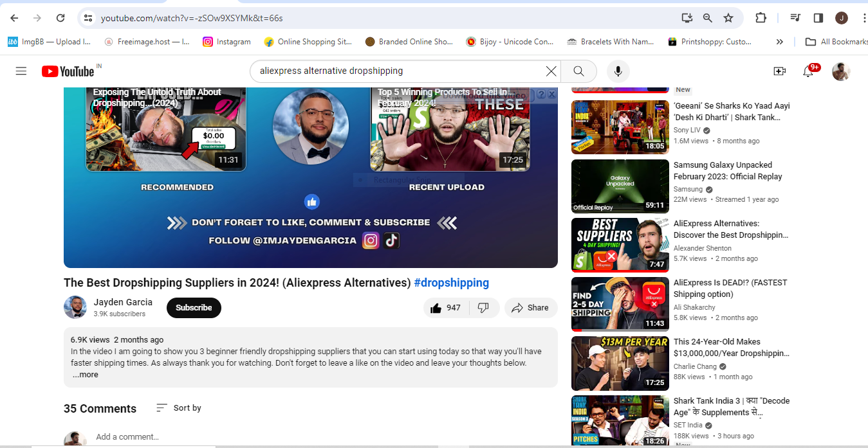Expand description with ...more
868x448 pixels.
(85, 375)
